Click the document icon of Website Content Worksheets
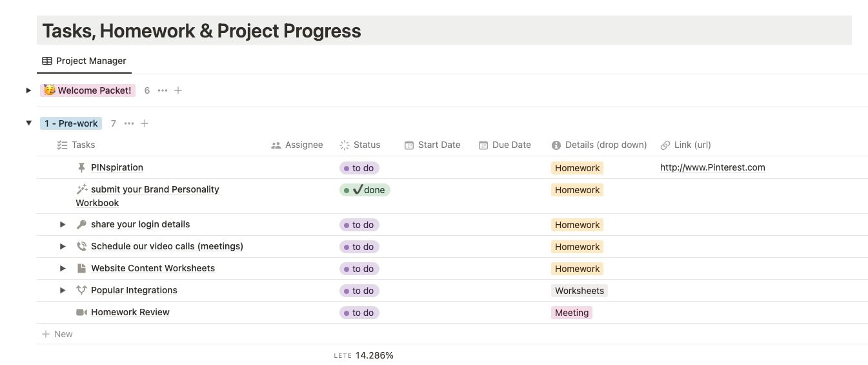This screenshot has width=868, height=365. point(81,268)
